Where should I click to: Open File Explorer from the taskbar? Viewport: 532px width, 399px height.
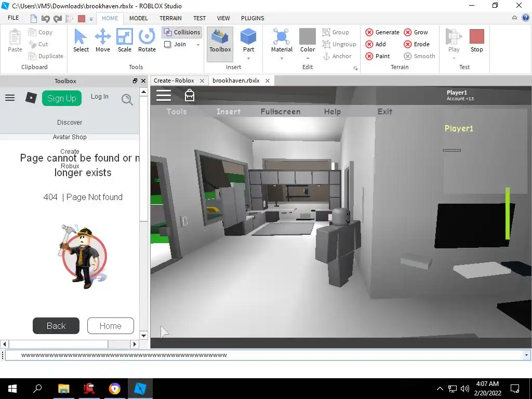tap(63, 389)
